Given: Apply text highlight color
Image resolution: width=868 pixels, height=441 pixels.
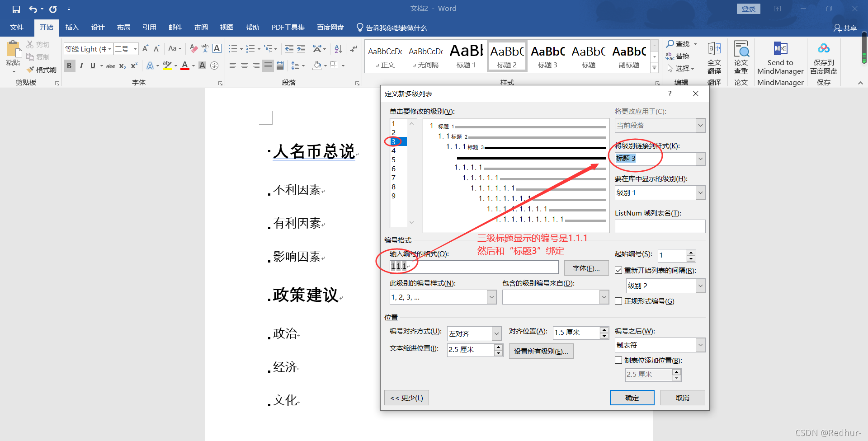Looking at the screenshot, I should [167, 66].
